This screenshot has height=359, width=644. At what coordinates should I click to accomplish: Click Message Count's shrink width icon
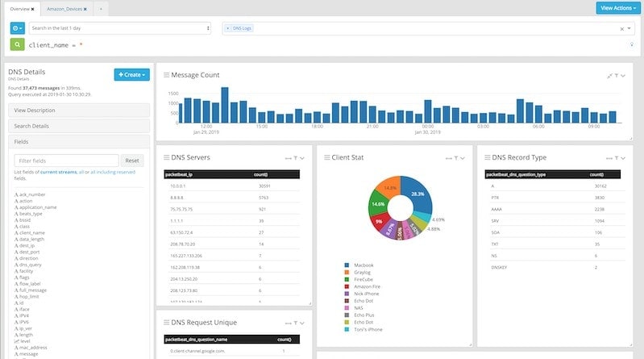tap(609, 76)
